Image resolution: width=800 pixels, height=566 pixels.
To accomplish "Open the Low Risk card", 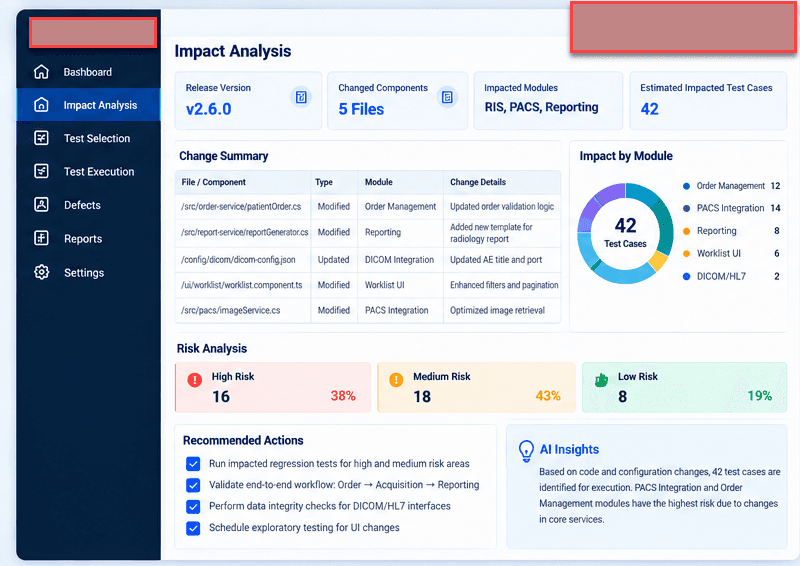I will click(684, 387).
